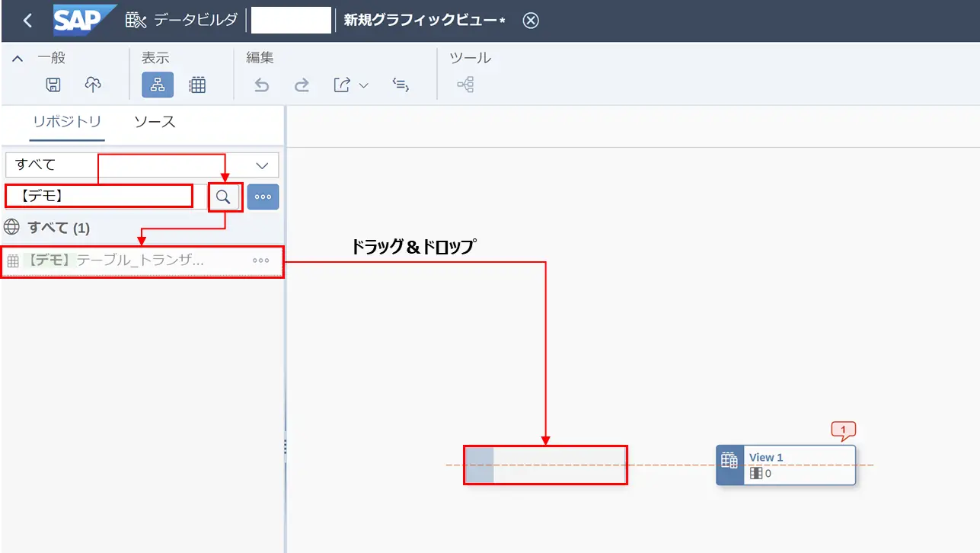Collapse the toolbar with the chevron next to 一般
Screen dimensions: 980x553
(x=18, y=59)
